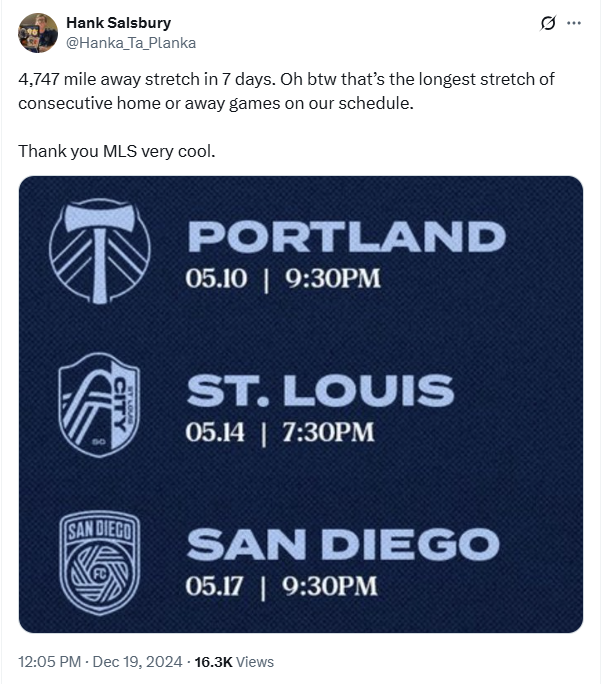The image size is (616, 684).
Task: Open the three-dot more options menu
Action: pos(574,23)
